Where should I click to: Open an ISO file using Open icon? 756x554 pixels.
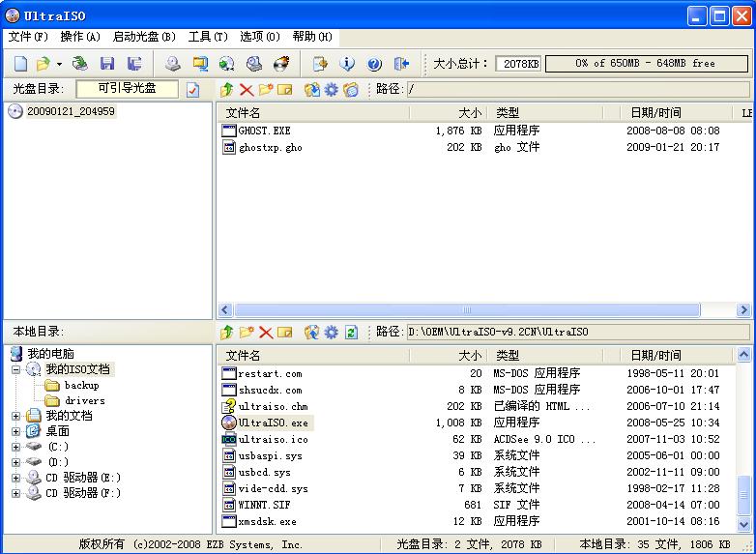point(43,63)
